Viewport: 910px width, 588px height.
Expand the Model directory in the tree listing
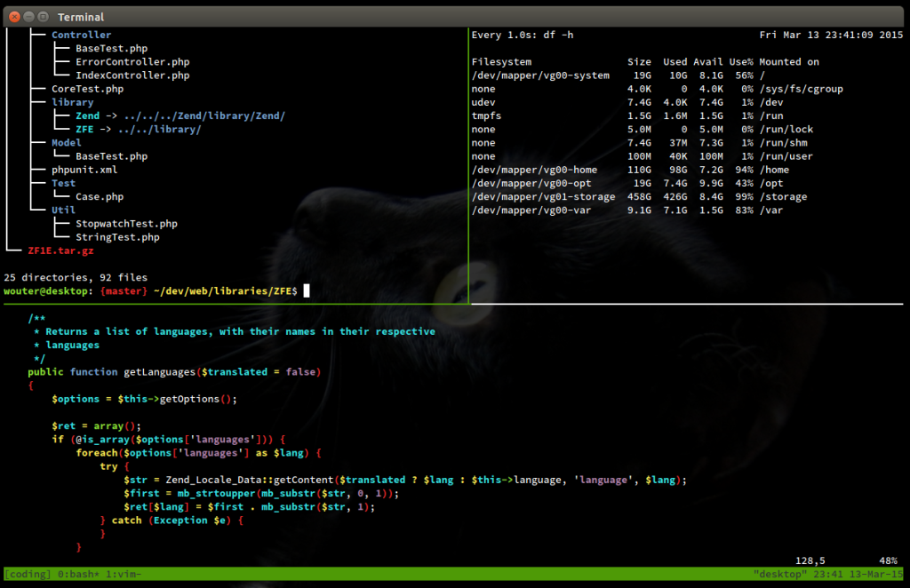66,142
